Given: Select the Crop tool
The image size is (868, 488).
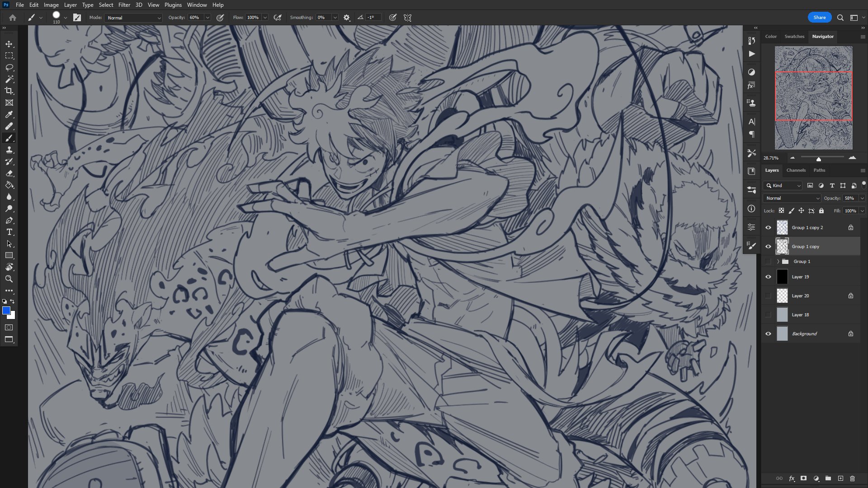Looking at the screenshot, I should tap(9, 91).
